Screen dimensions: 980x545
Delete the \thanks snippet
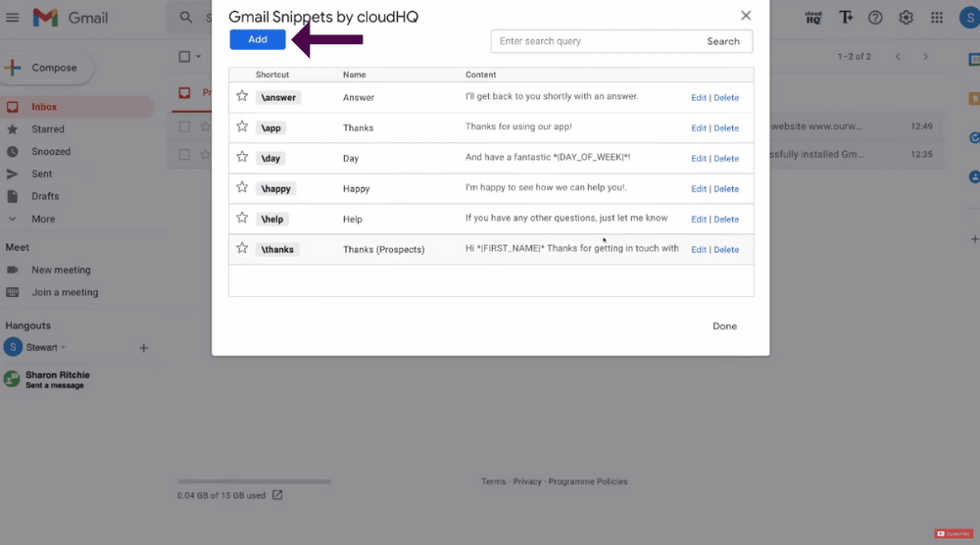pos(726,249)
